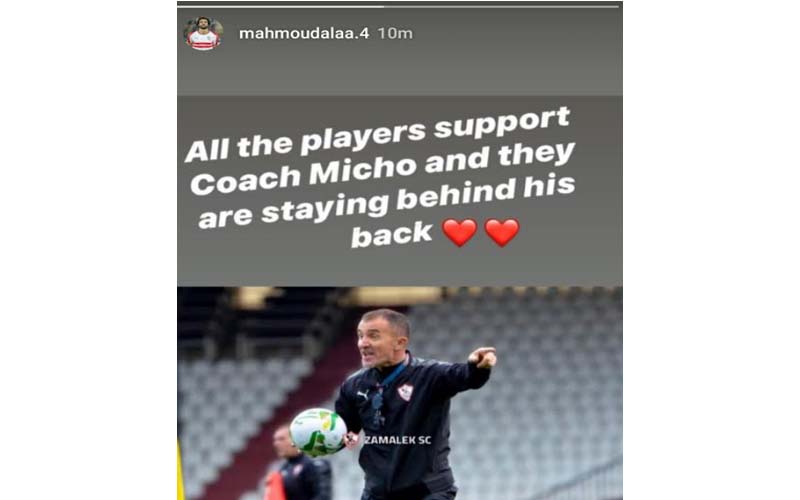Open the ZAMALEK SC tag label
Image resolution: width=800 pixels, height=500 pixels.
click(397, 440)
